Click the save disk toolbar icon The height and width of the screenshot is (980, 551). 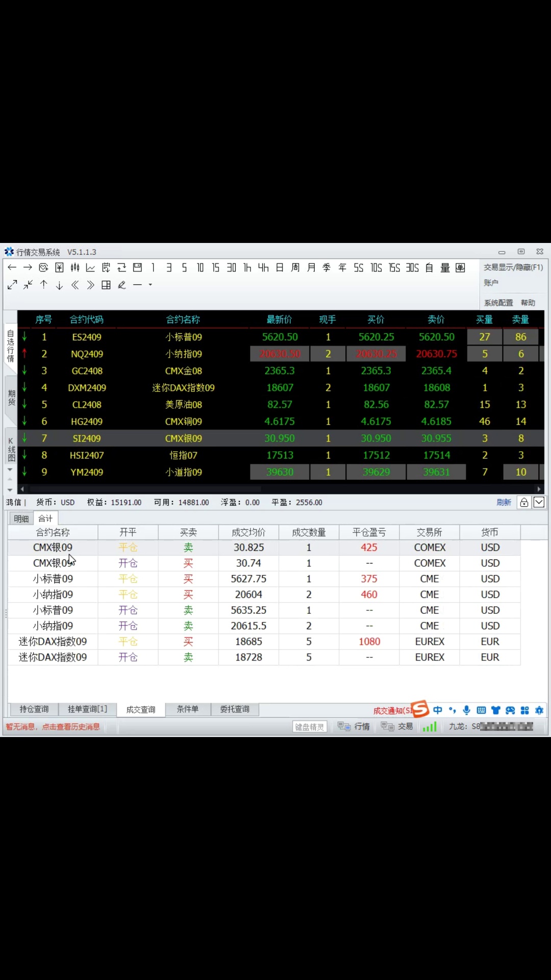137,267
